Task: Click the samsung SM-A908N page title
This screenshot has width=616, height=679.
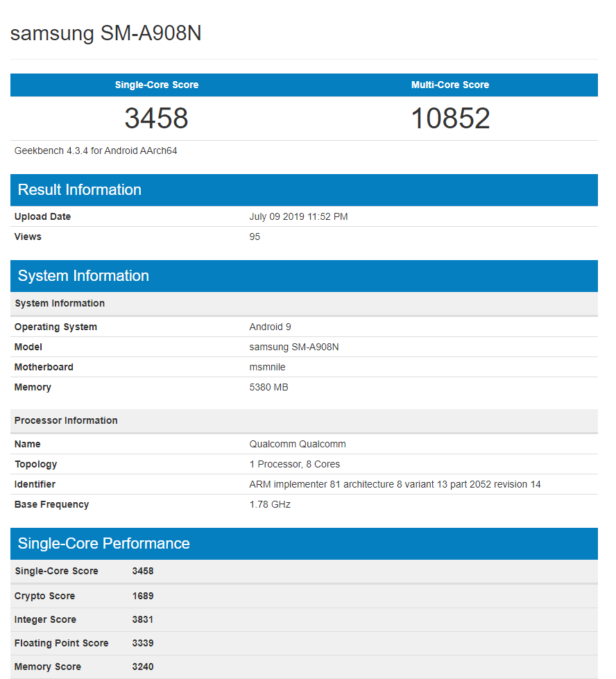Action: click(106, 33)
